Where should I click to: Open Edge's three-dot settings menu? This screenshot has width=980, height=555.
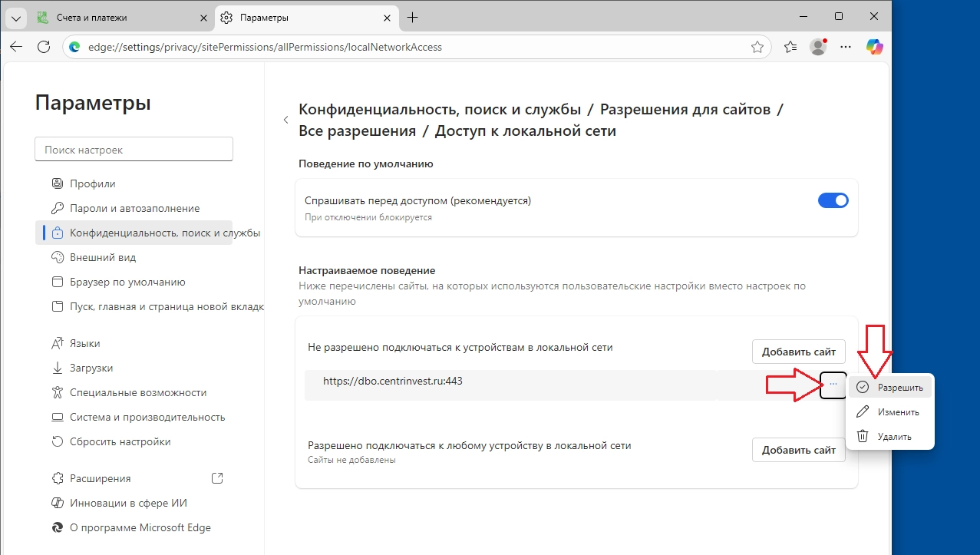point(846,47)
